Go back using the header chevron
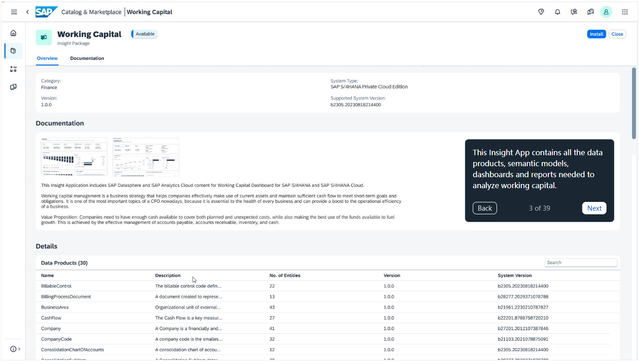 [x=27, y=12]
